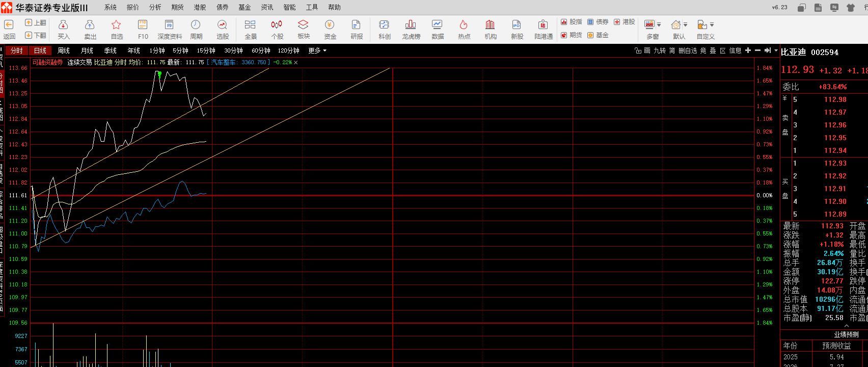Toggle the 画 drawing tools

[x=647, y=50]
